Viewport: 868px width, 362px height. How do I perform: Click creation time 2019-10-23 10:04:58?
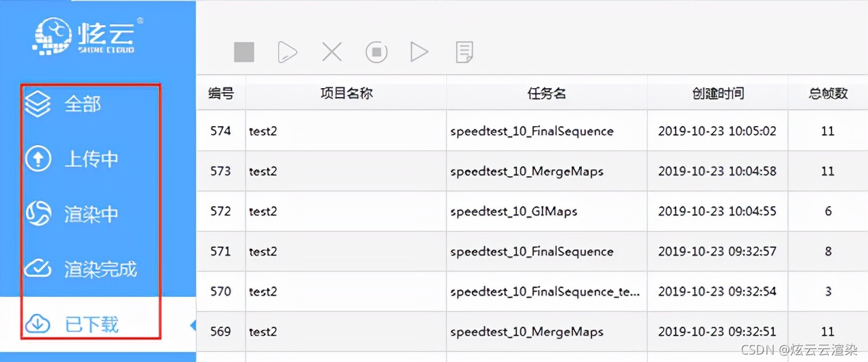click(x=717, y=171)
